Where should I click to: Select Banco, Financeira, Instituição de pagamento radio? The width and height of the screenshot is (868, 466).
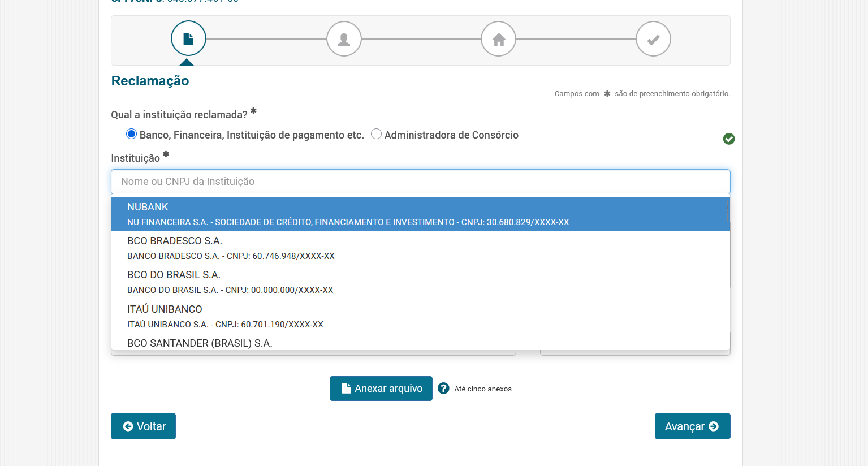pyautogui.click(x=132, y=134)
